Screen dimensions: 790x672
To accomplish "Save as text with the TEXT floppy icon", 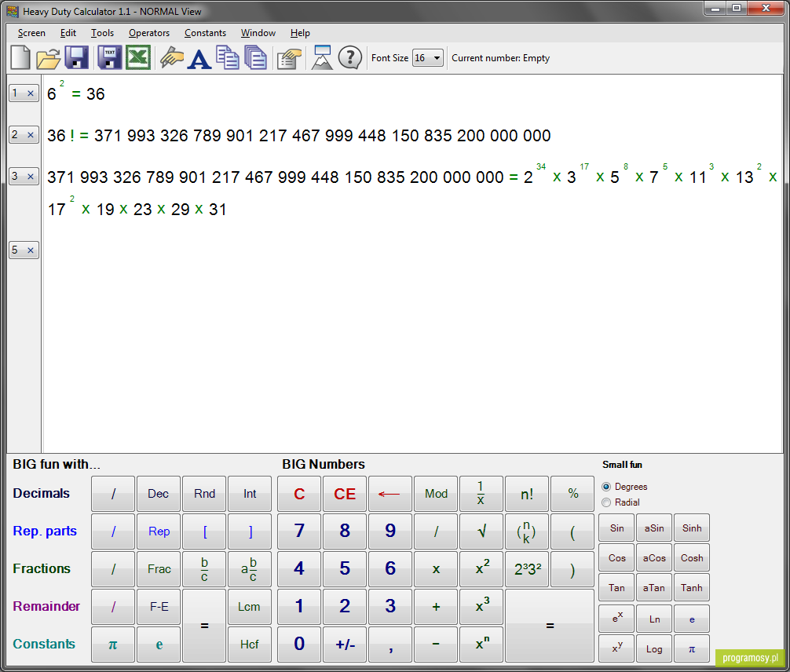I will pos(109,57).
